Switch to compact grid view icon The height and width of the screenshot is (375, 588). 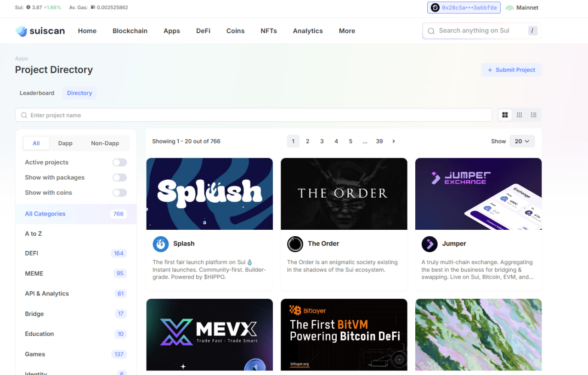coord(519,115)
